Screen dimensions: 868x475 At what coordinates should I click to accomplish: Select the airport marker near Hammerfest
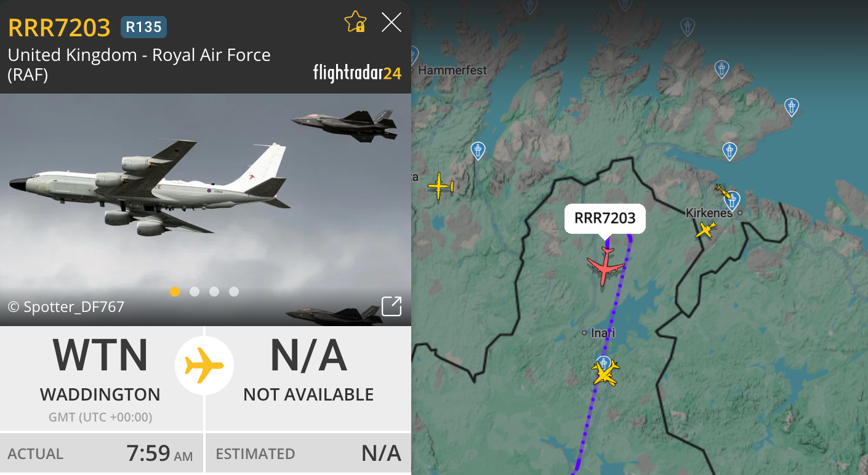point(478,150)
